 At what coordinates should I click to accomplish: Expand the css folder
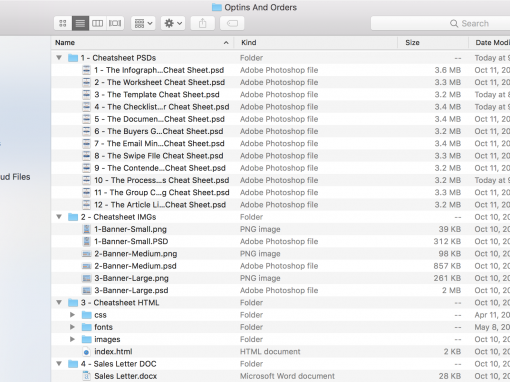(x=72, y=315)
